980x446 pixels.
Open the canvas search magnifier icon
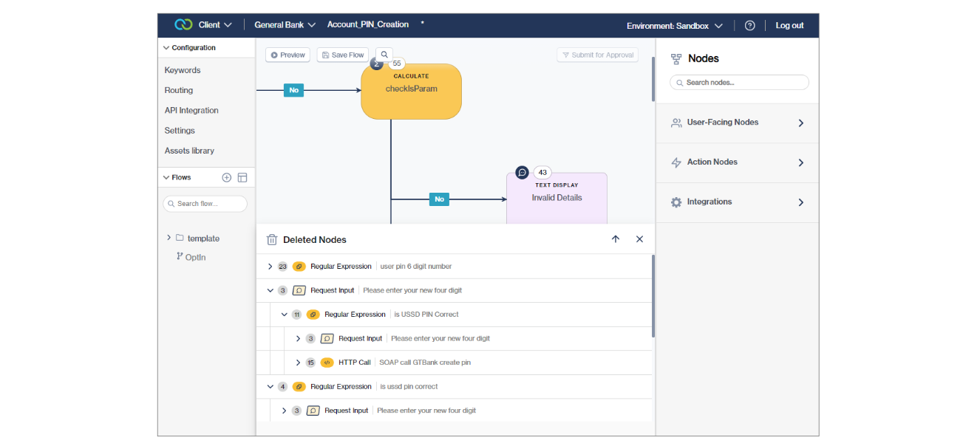click(x=384, y=54)
